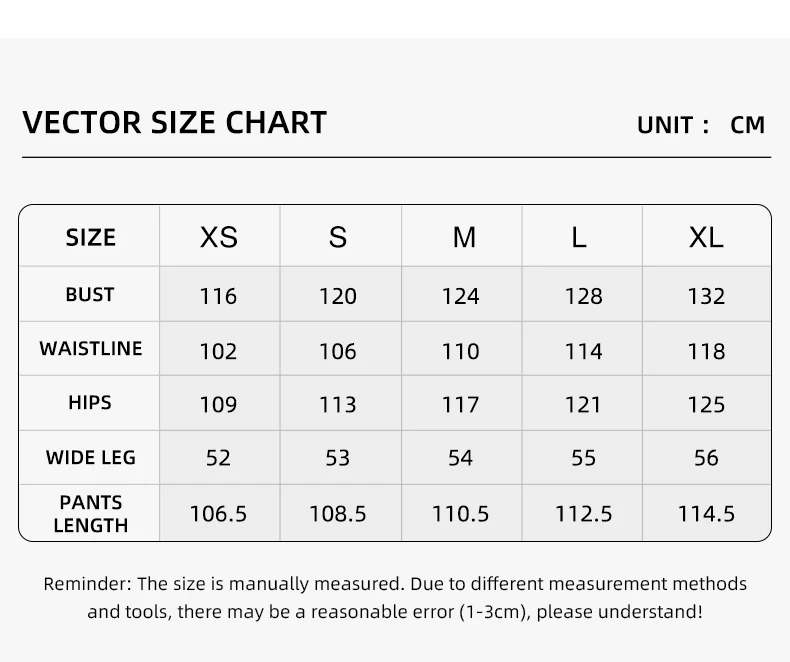Click the HIPS row label
The width and height of the screenshot is (790, 662).
pos(90,403)
